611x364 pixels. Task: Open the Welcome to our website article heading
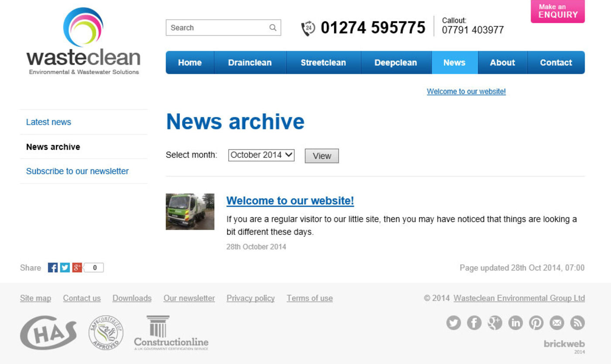click(290, 201)
